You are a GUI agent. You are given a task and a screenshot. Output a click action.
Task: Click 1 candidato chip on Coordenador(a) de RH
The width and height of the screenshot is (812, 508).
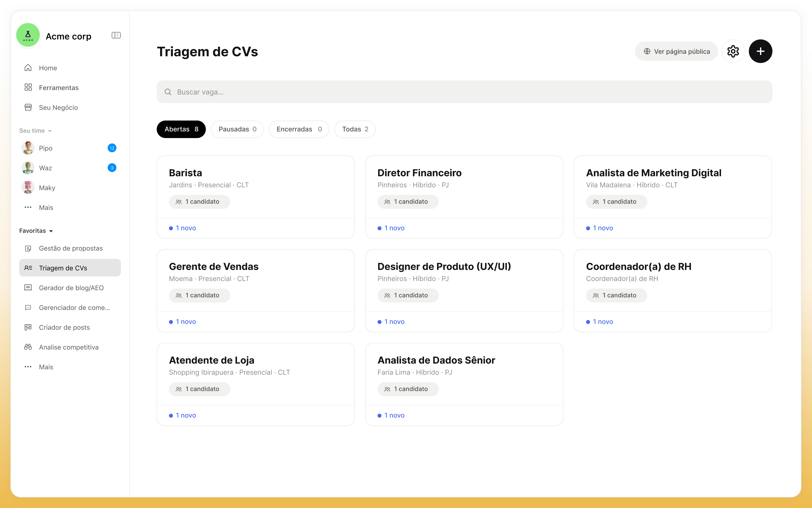tap(616, 295)
